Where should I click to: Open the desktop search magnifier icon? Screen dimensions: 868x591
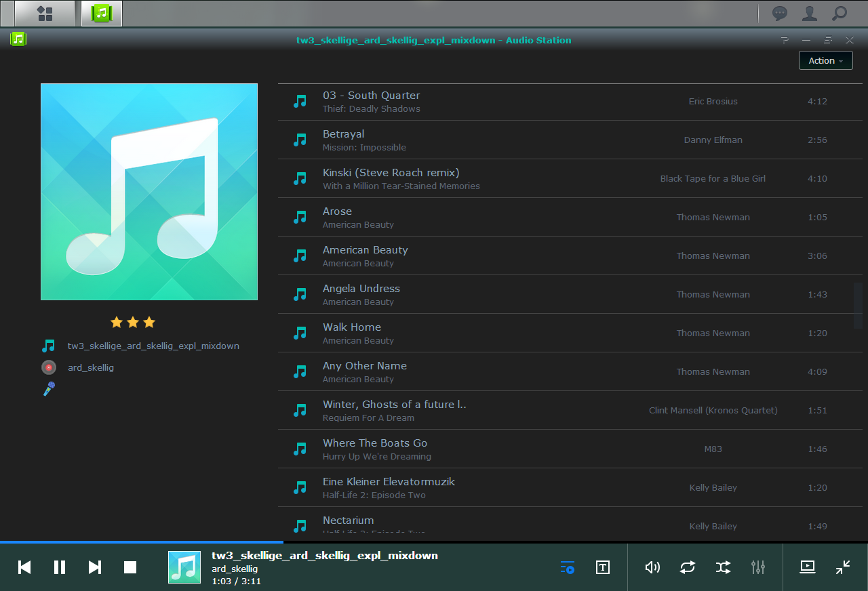pos(840,13)
